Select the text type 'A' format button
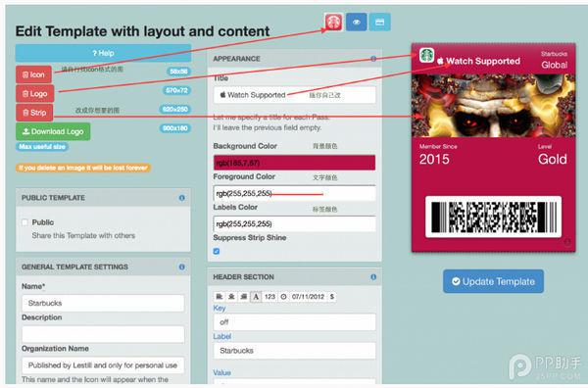The height and width of the screenshot is (388, 588). tap(256, 297)
